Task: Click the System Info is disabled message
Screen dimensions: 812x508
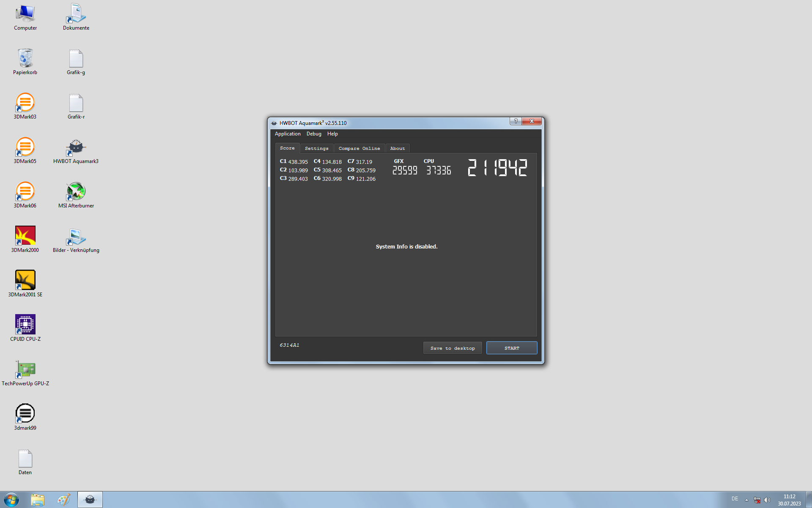Action: point(406,246)
